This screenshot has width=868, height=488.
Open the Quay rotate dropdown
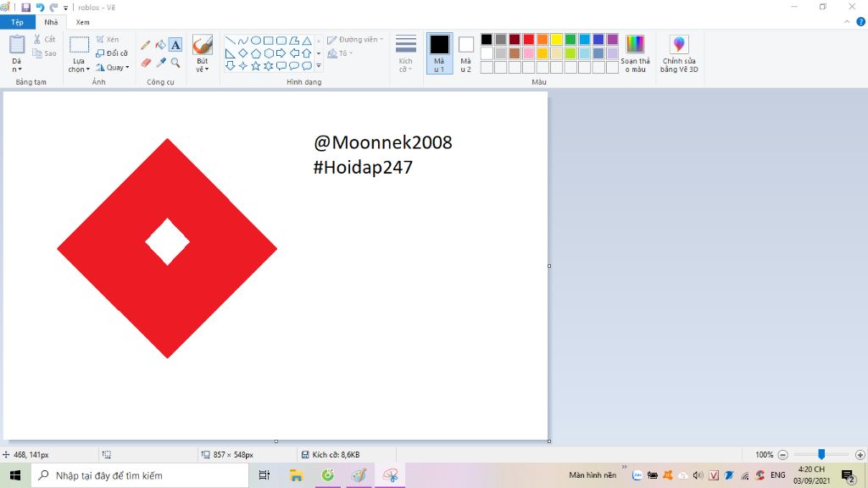point(113,68)
